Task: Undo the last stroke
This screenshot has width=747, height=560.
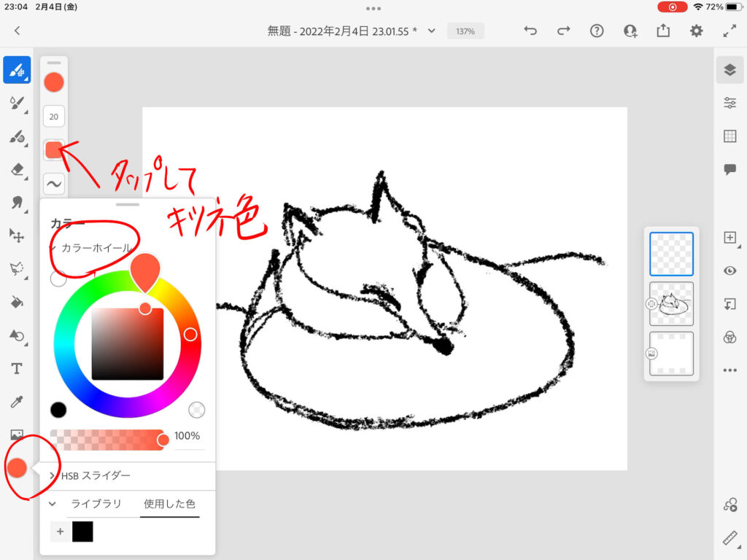Action: click(530, 31)
